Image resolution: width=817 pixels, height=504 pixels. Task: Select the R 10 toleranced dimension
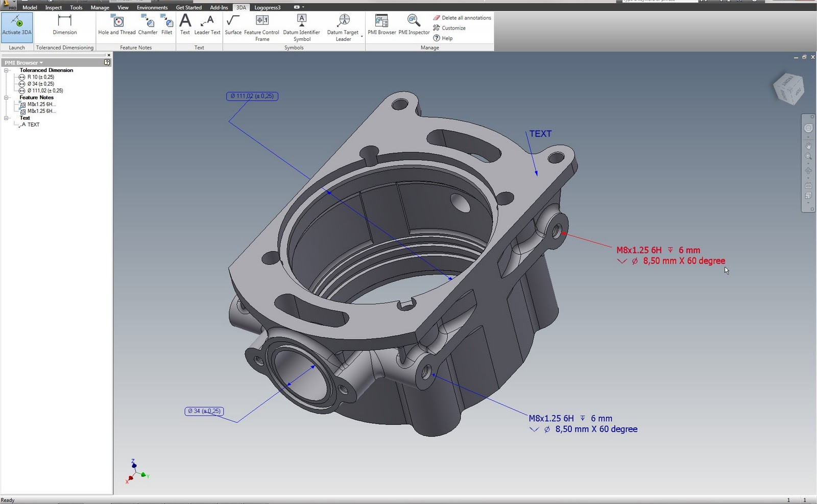[40, 77]
